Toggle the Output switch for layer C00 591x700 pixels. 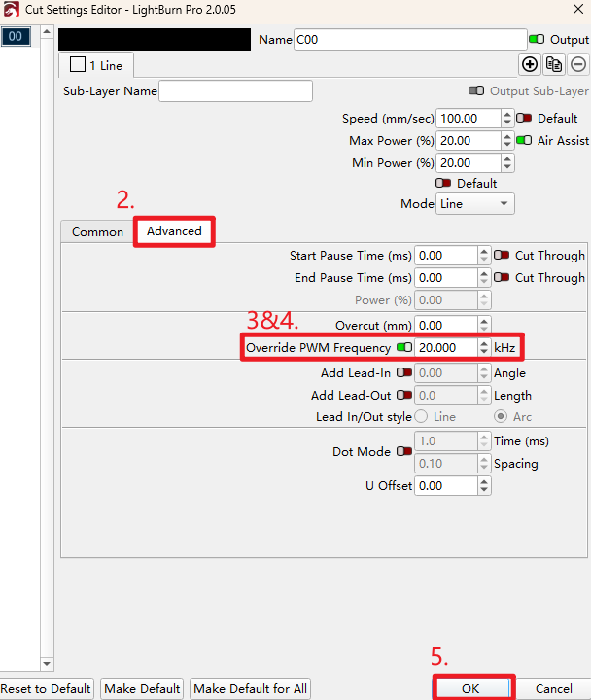(x=537, y=40)
